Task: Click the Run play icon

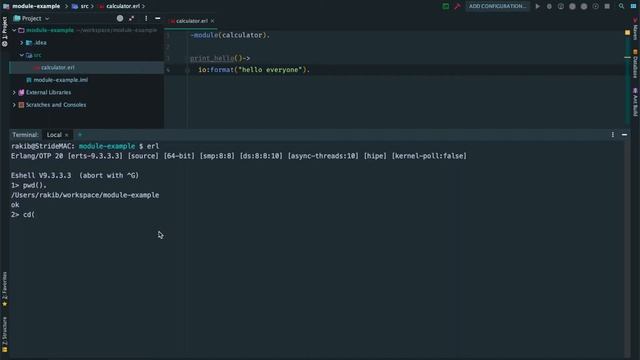Action: tap(538, 6)
